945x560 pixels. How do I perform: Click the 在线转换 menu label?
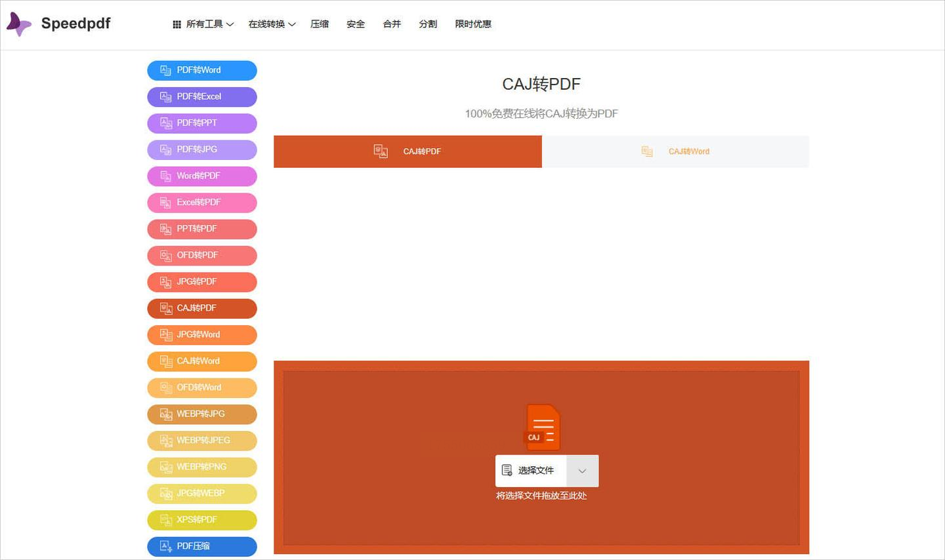coord(266,24)
